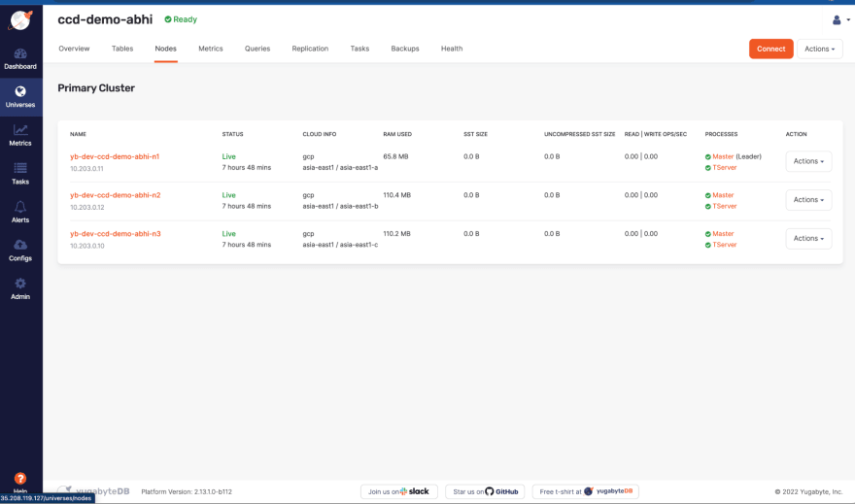This screenshot has height=504, width=855.
Task: Open the Dashboard sidebar icon
Action: pyautogui.click(x=20, y=53)
